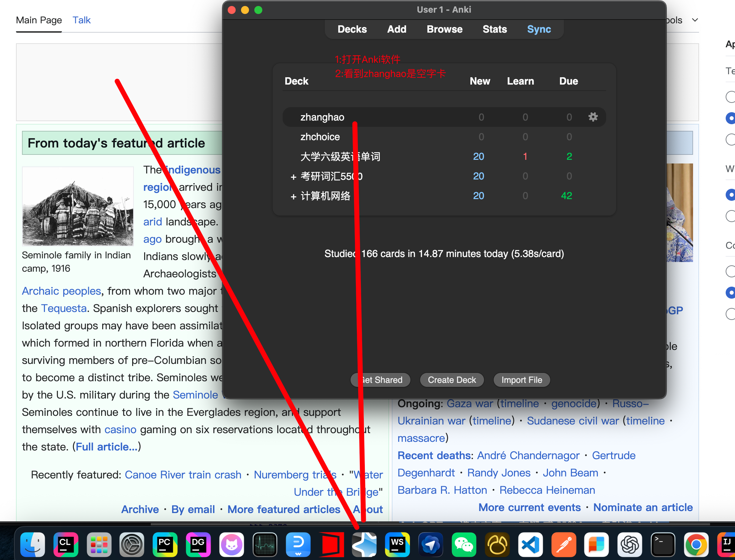735x560 pixels.
Task: Expand the 考研词汇5500 deck
Action: tap(293, 177)
